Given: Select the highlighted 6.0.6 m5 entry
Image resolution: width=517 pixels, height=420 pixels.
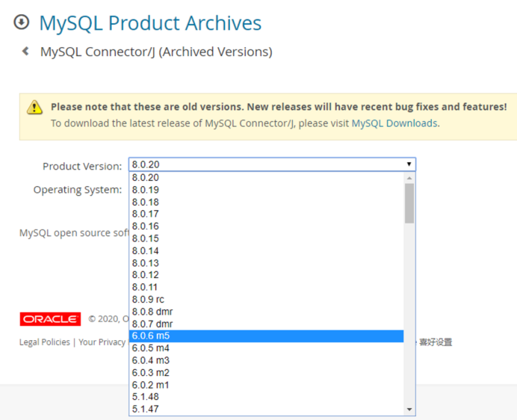Looking at the screenshot, I should tap(151, 336).
